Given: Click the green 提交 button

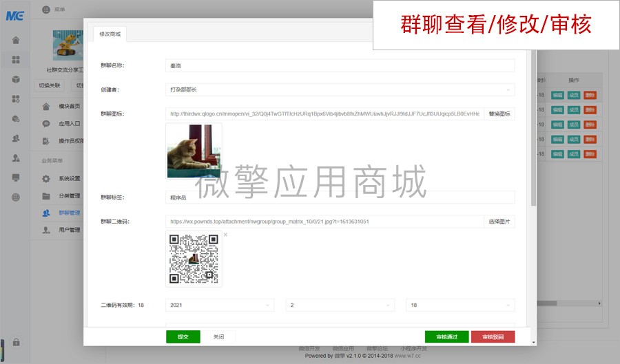Looking at the screenshot, I should (183, 336).
